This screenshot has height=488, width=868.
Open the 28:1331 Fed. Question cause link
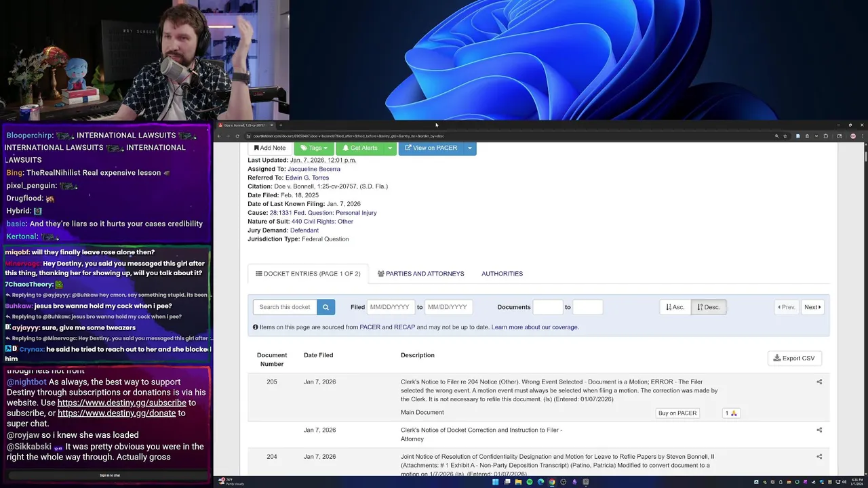tap(323, 213)
